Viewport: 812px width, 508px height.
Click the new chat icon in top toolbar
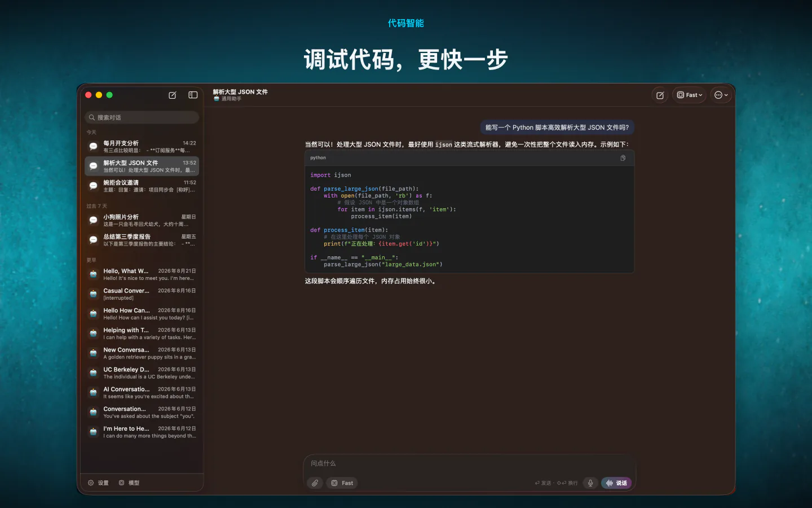point(660,95)
